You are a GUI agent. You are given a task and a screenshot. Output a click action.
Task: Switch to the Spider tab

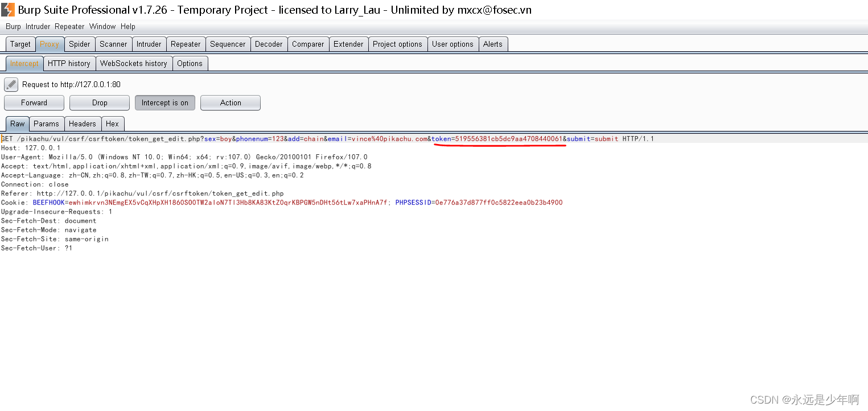click(x=80, y=44)
